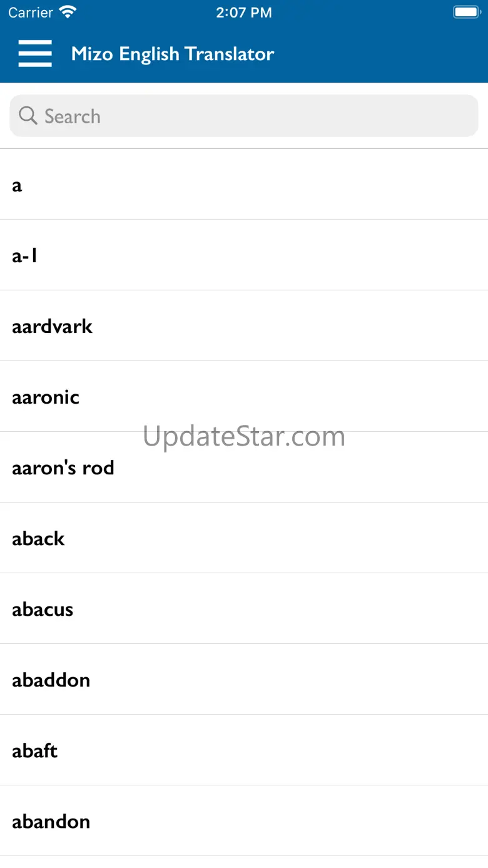View the 'abaft' entry
The height and width of the screenshot is (868, 488).
point(244,750)
